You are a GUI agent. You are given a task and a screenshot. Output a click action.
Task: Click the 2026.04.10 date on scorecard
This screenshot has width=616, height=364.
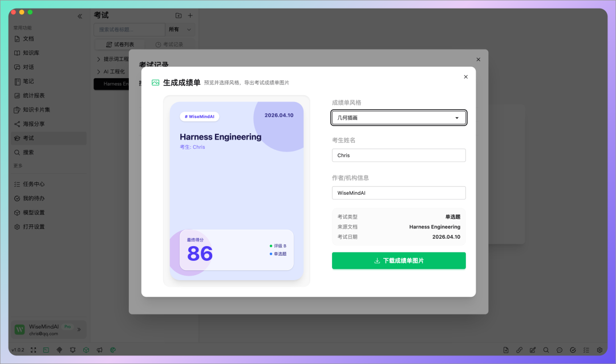pos(279,115)
